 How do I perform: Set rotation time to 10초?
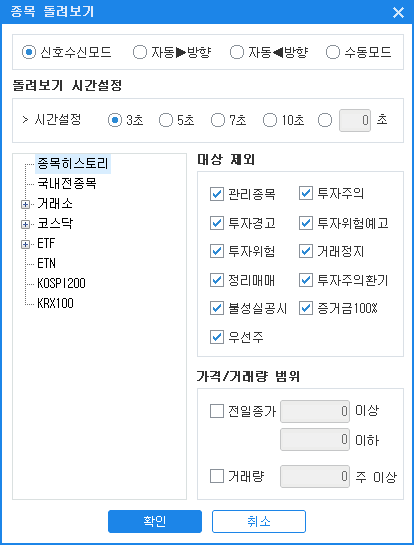pyautogui.click(x=270, y=121)
